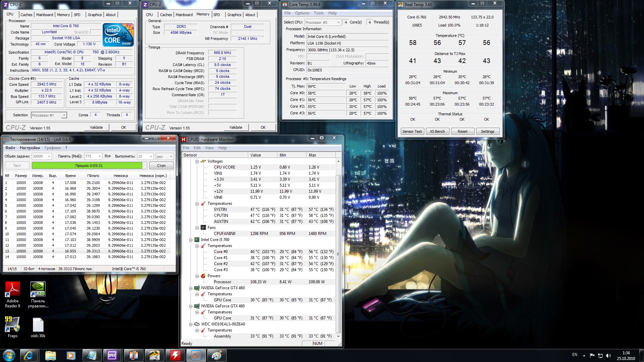The width and height of the screenshot is (644, 362).
Task: Click HWMonitor scrollbar down arrow
Action: [x=338, y=336]
